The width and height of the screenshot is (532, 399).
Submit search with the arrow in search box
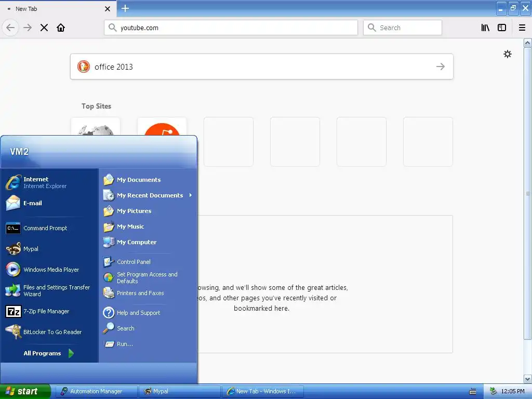[x=441, y=66]
